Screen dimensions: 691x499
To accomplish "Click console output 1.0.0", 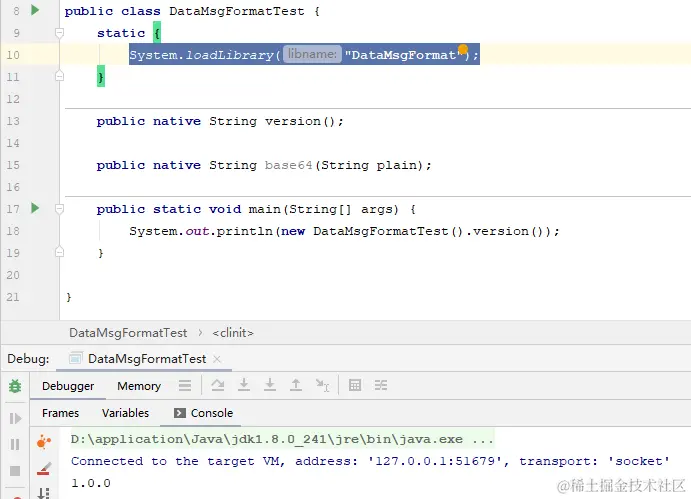I will point(91,483).
